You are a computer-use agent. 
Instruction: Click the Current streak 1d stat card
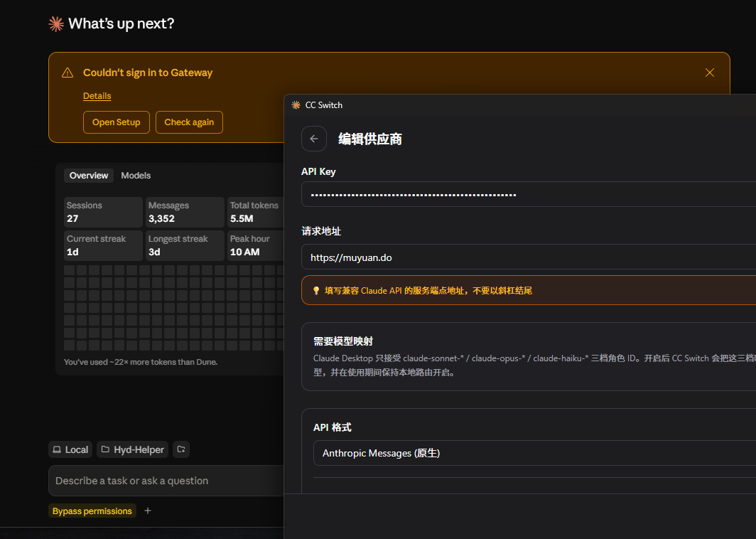103,245
